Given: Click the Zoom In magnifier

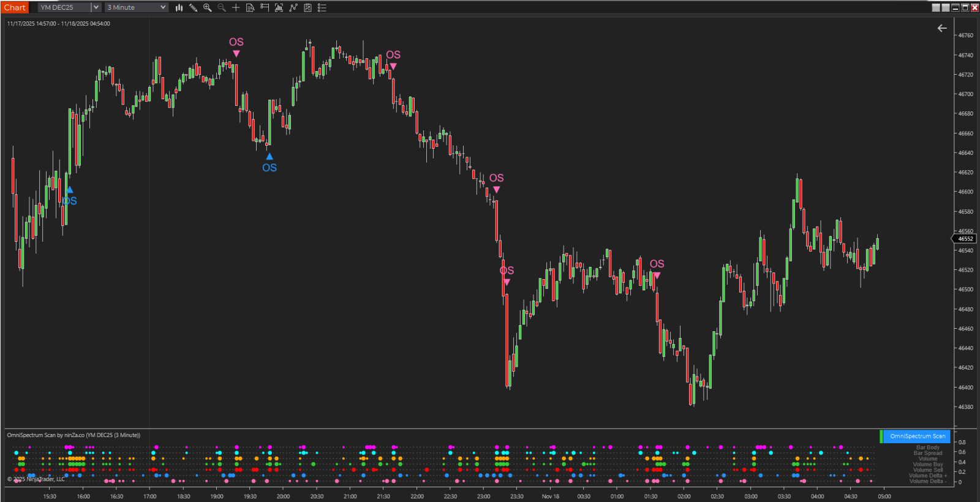Looking at the screenshot, I should pyautogui.click(x=208, y=7).
